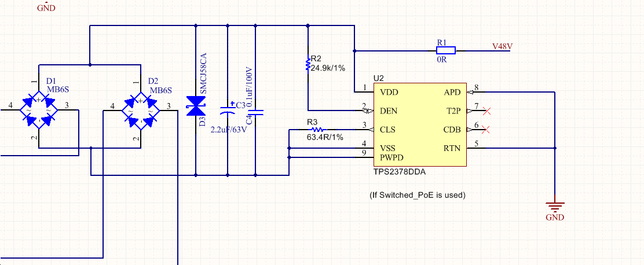Select the U2 TPS2378DDA chip body

click(x=420, y=124)
